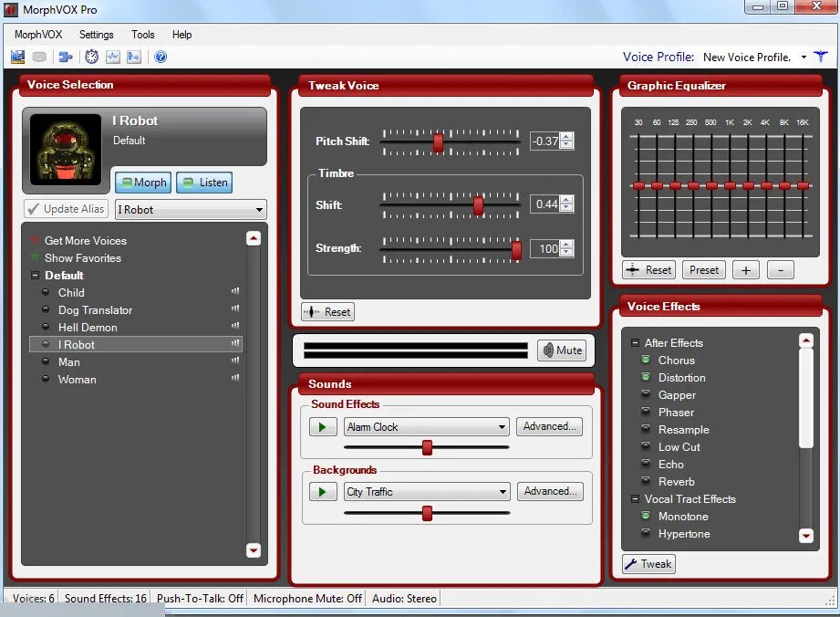
Task: Mute the microphone with Mute button
Action: tap(562, 350)
